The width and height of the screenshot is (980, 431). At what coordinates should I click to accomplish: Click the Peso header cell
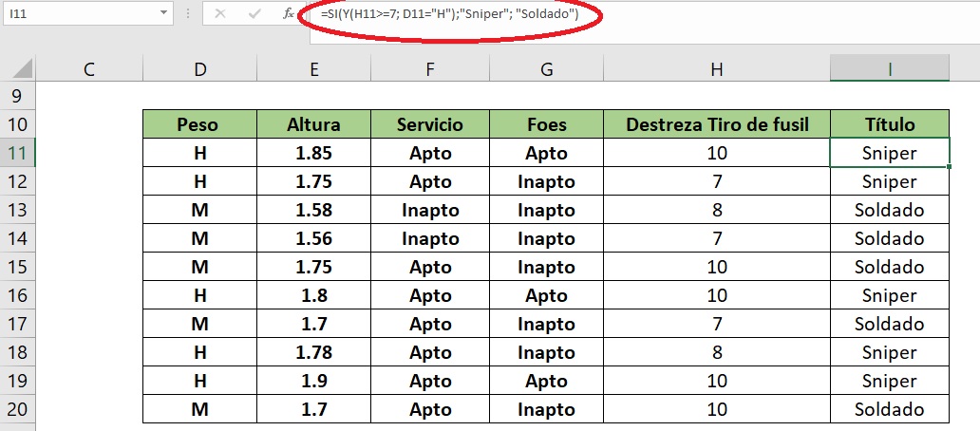coord(199,124)
